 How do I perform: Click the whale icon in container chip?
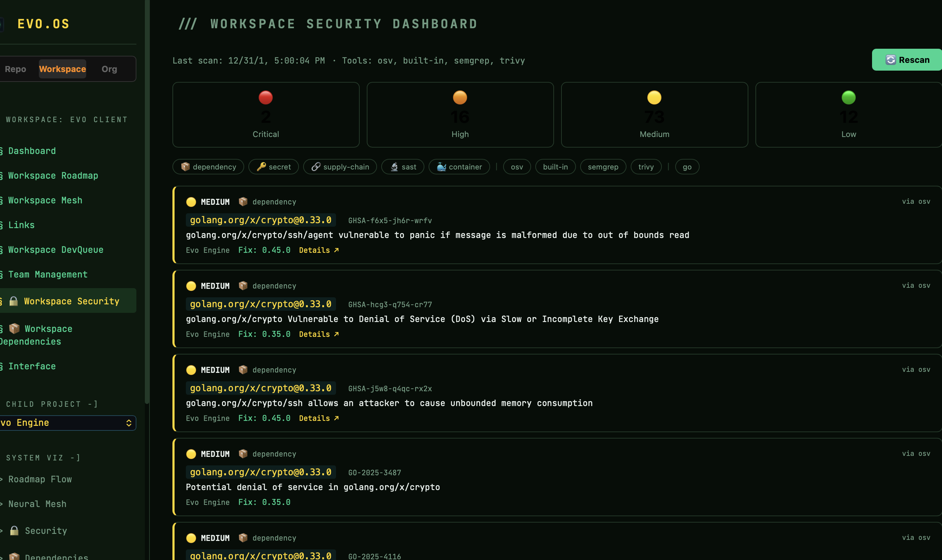pyautogui.click(x=441, y=167)
